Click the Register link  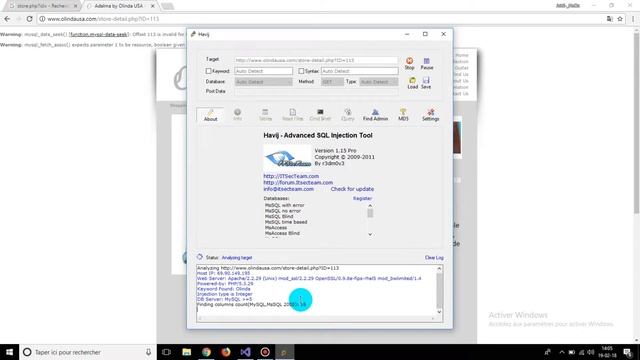point(362,198)
